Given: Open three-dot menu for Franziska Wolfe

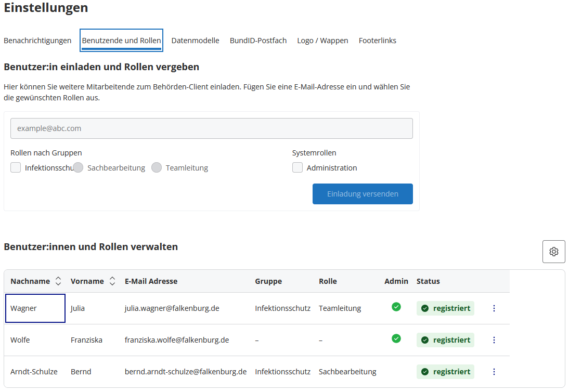Looking at the screenshot, I should (x=494, y=340).
